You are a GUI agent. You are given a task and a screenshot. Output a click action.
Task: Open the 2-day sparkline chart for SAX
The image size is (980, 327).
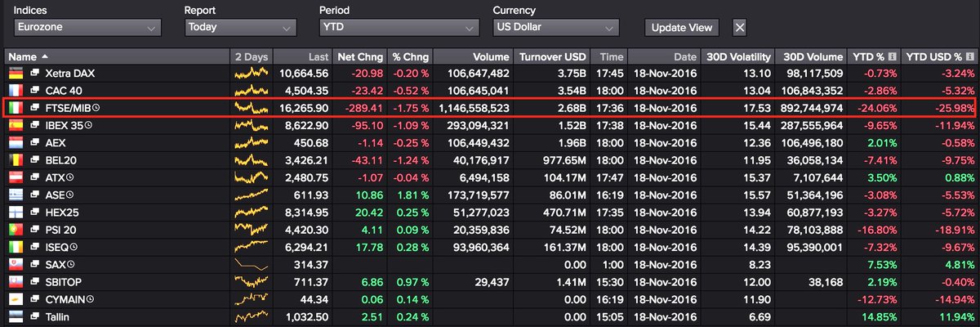[251, 263]
